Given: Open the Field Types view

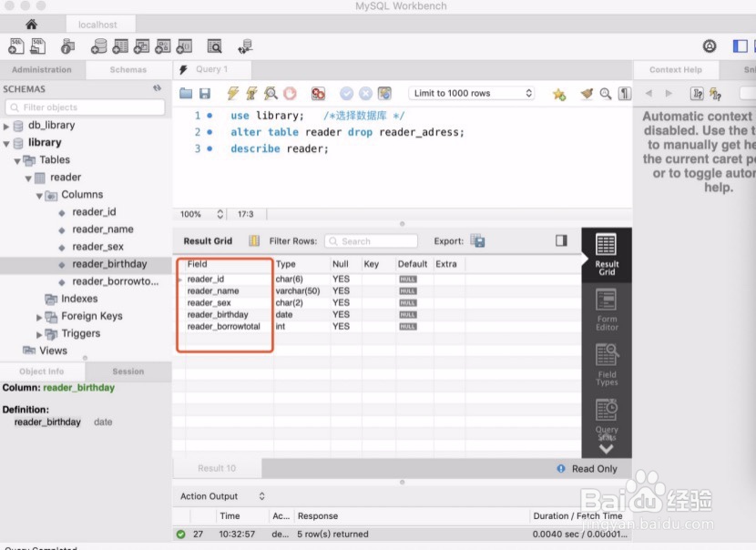Looking at the screenshot, I should 606,364.
